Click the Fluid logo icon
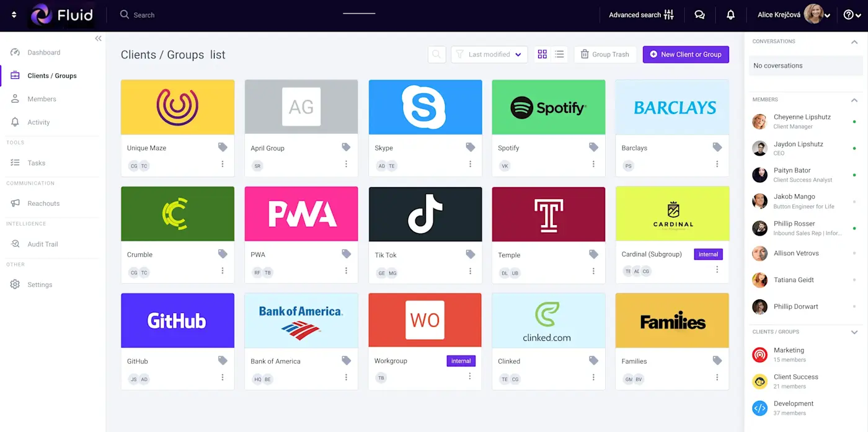 pos(42,15)
